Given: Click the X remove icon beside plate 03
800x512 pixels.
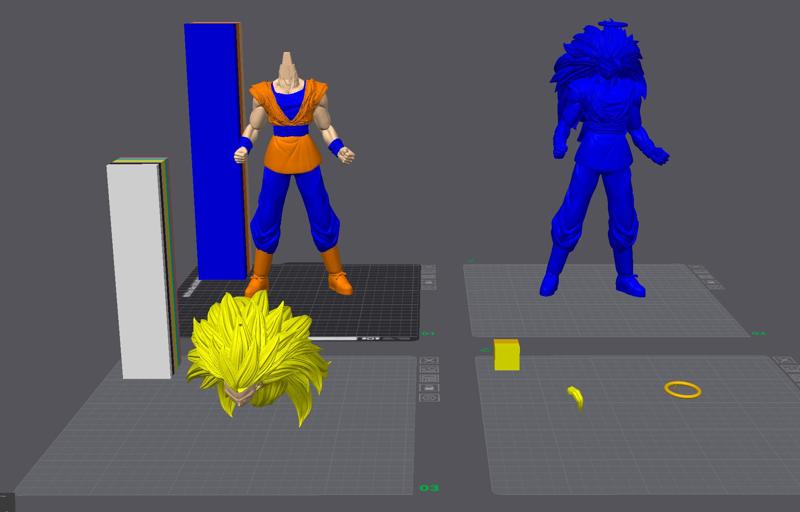Looking at the screenshot, I should coord(429,360).
